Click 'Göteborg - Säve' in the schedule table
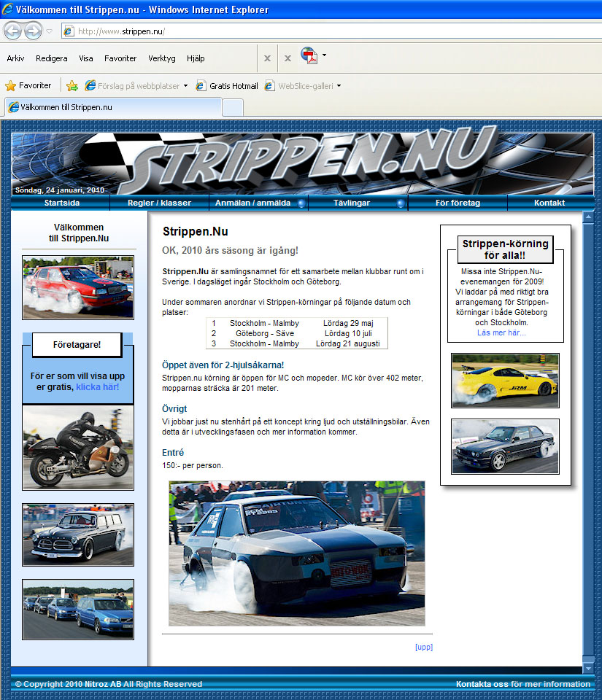Viewport: 602px width, 700px height. [265, 333]
